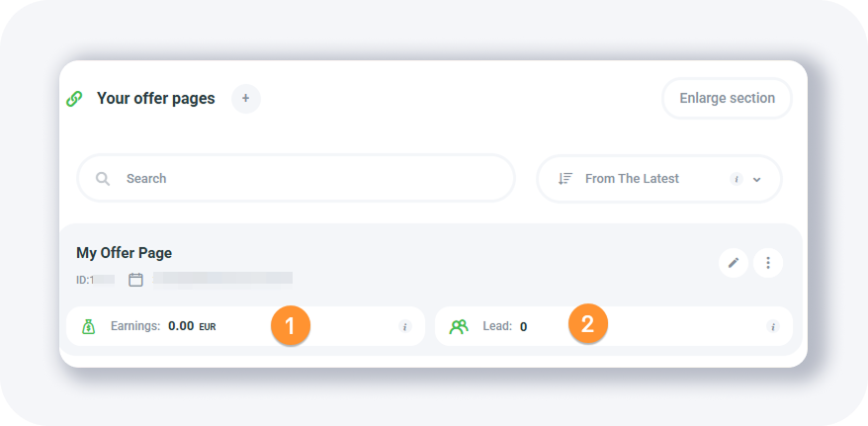
Task: Edit My Offer Page with pencil icon
Action: click(x=733, y=263)
